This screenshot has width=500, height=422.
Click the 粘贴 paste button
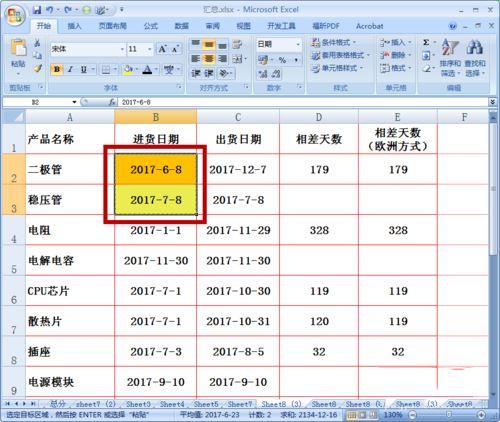pyautogui.click(x=18, y=56)
